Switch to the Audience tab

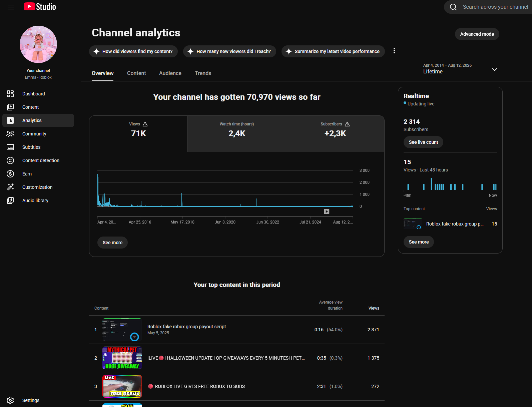pos(170,73)
